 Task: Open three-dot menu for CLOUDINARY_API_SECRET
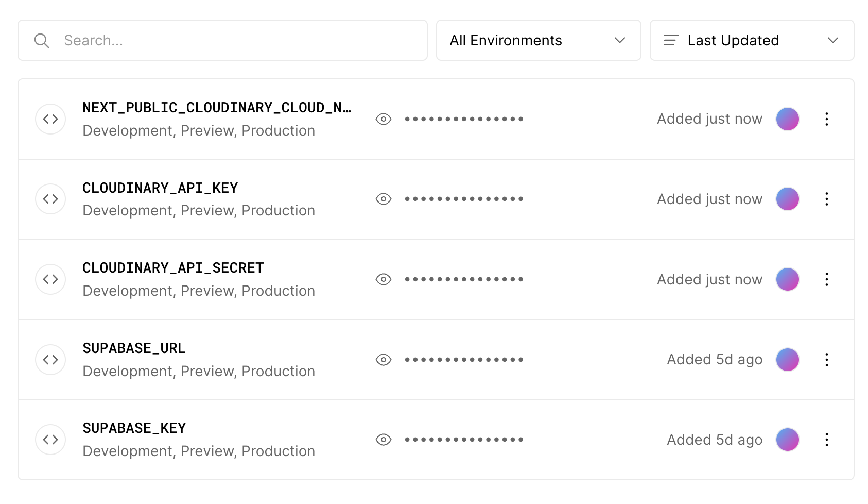(x=826, y=279)
